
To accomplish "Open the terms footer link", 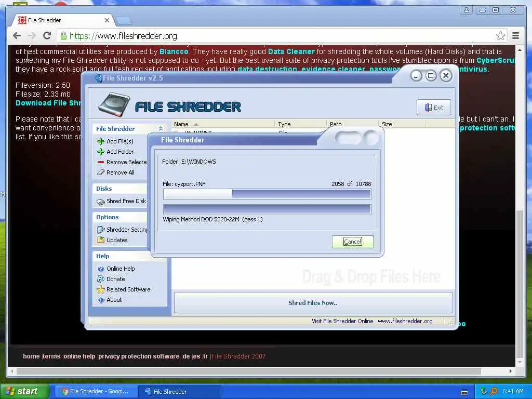I will pyautogui.click(x=52, y=356).
